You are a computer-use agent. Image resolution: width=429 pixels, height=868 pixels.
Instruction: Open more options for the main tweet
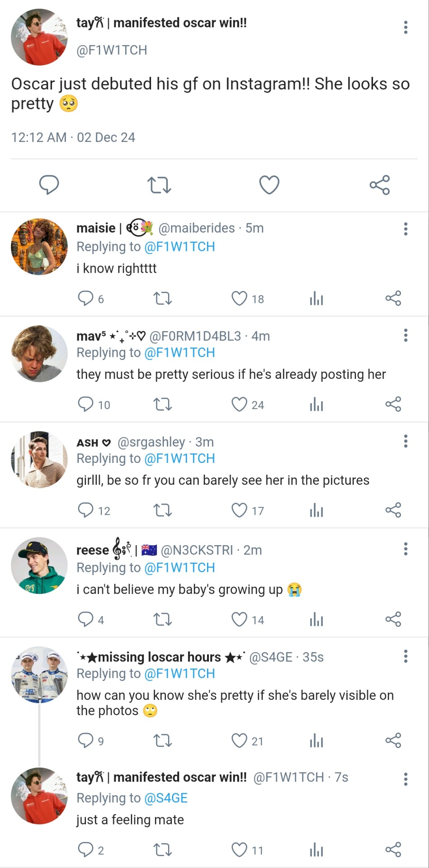pyautogui.click(x=405, y=28)
